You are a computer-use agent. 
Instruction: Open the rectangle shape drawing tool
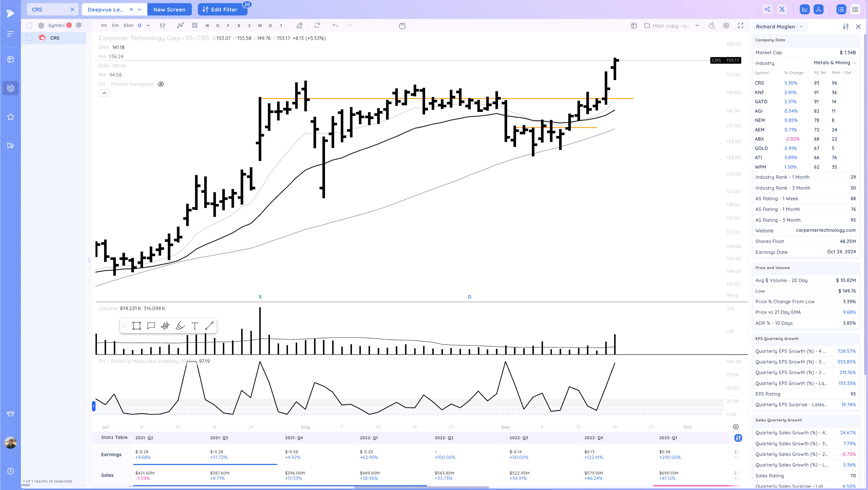[136, 326]
